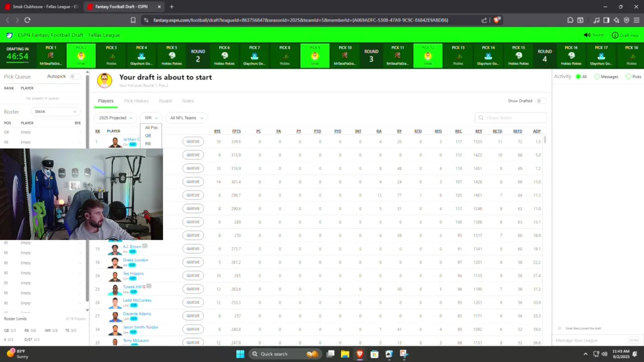
Task: Open Davante Adams player link
Action: 137,314
